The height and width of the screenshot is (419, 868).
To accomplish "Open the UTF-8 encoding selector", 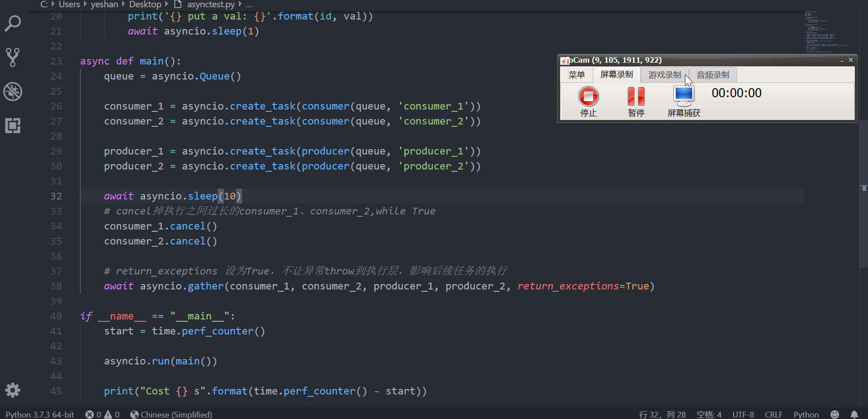I will click(x=743, y=414).
